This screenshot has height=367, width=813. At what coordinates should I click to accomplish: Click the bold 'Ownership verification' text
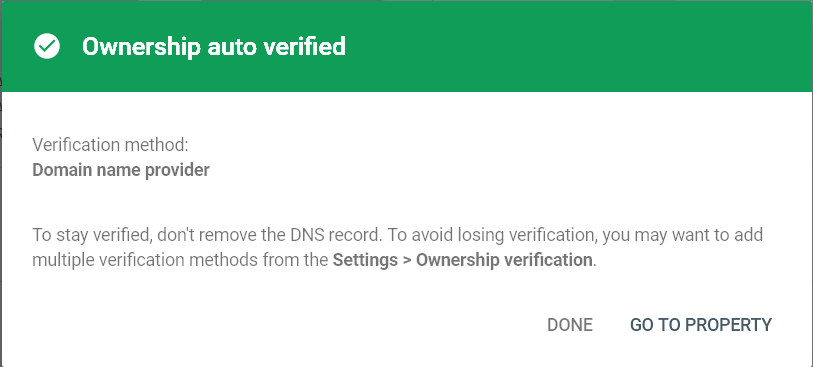[504, 260]
